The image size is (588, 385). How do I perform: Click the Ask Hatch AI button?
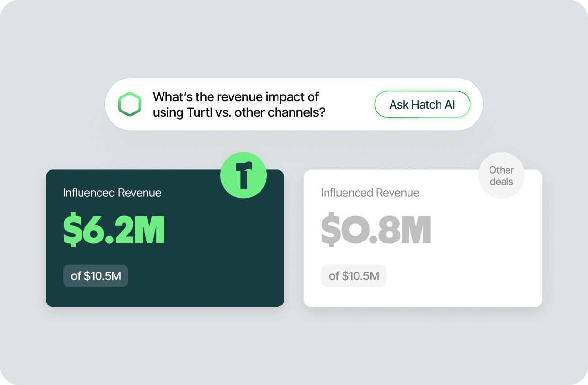point(422,104)
